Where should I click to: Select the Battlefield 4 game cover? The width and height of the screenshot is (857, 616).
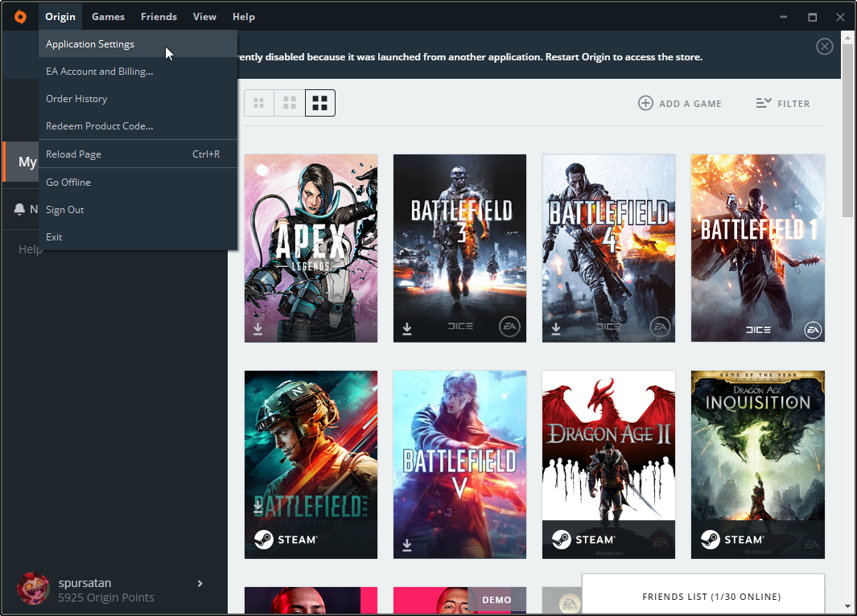coord(608,248)
